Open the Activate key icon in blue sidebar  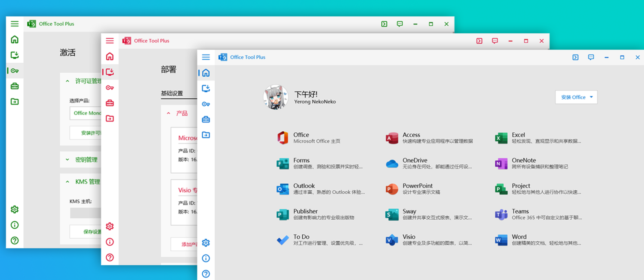pos(206,104)
